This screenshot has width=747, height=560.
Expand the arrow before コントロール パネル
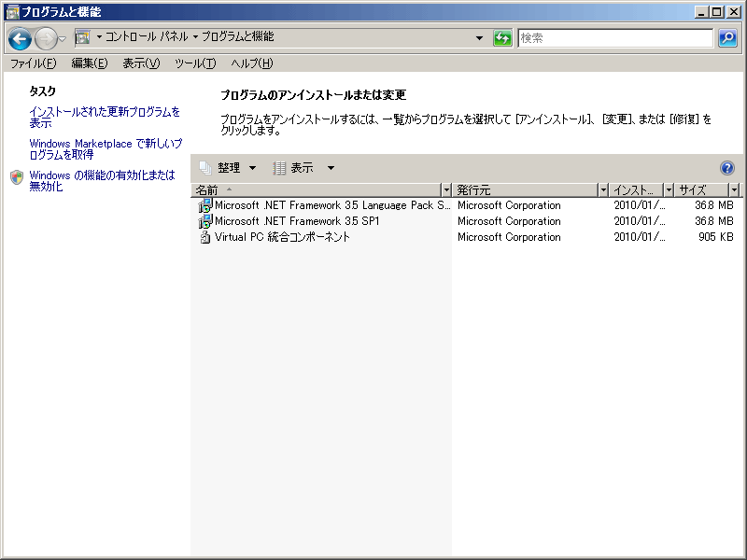tap(99, 36)
